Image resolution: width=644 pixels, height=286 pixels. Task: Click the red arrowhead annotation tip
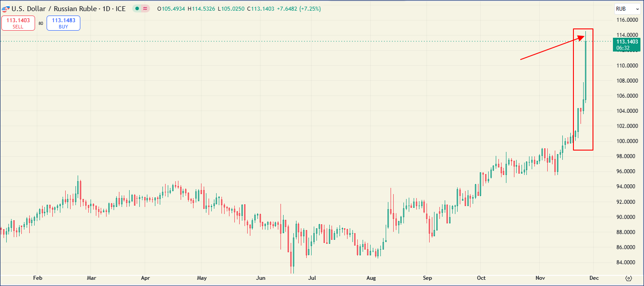(584, 38)
